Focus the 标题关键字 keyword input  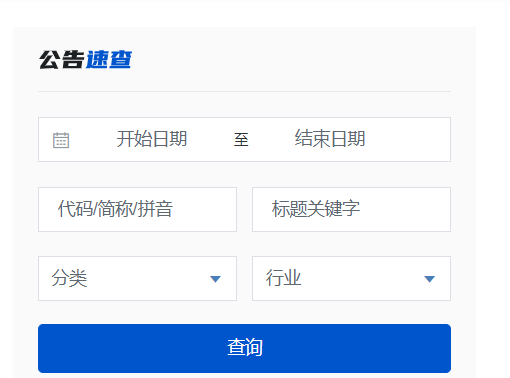click(351, 209)
